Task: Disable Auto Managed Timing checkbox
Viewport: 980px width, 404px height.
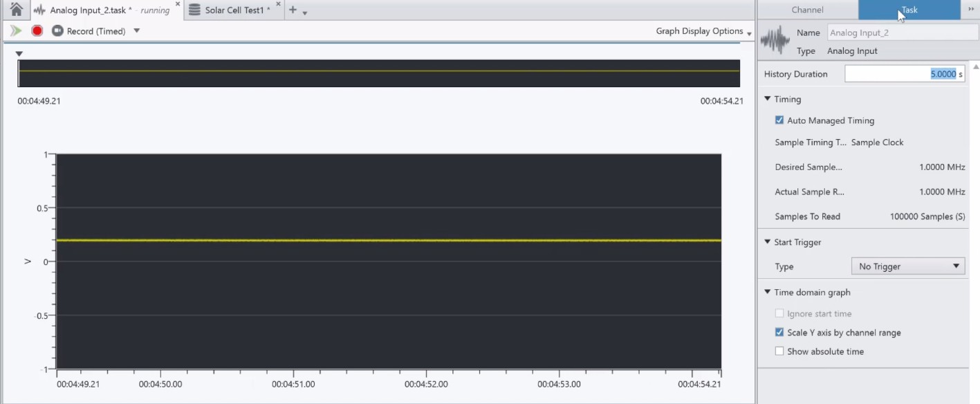Action: point(779,120)
